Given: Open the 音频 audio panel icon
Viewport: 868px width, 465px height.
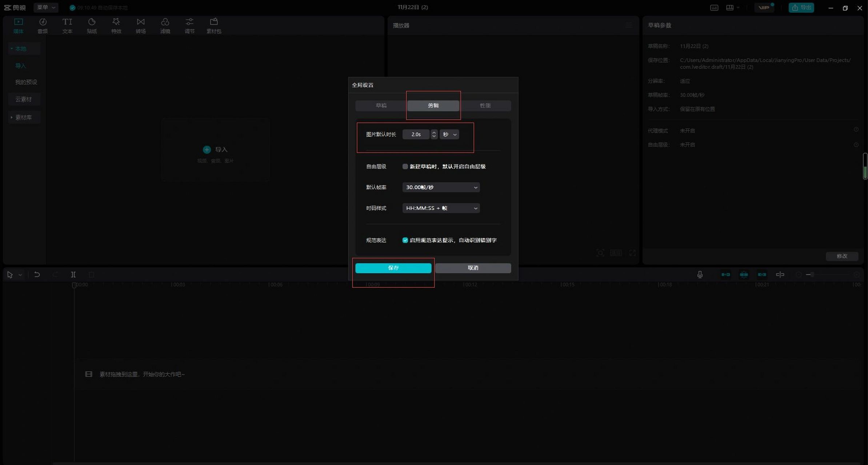Looking at the screenshot, I should pyautogui.click(x=43, y=25).
